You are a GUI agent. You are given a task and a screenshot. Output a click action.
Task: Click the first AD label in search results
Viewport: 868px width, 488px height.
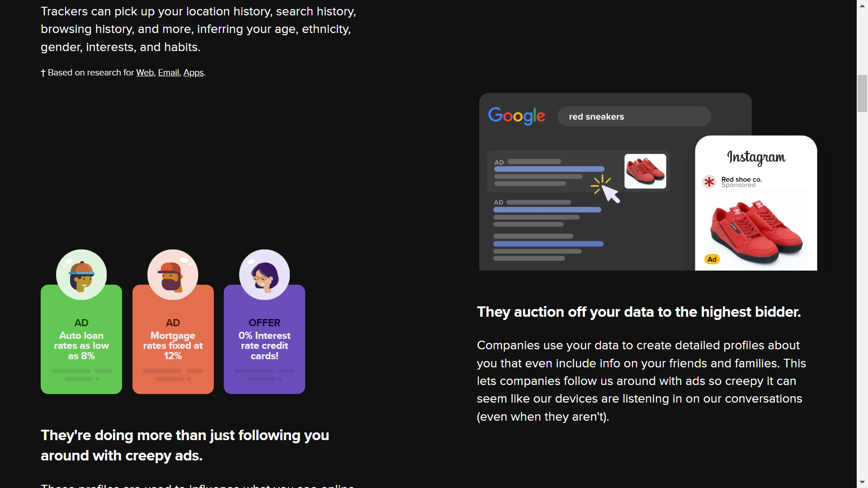coord(499,163)
